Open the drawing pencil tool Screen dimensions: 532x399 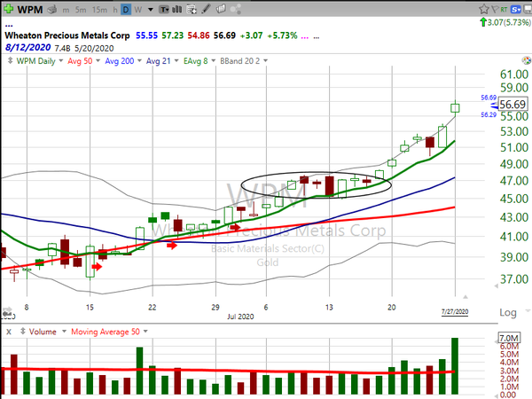click(206, 9)
